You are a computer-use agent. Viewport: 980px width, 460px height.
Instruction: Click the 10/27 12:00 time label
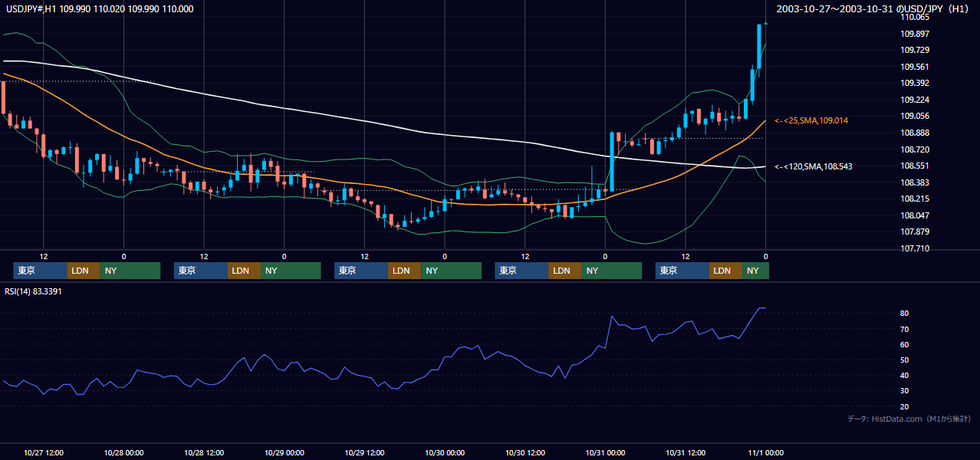pos(44,452)
